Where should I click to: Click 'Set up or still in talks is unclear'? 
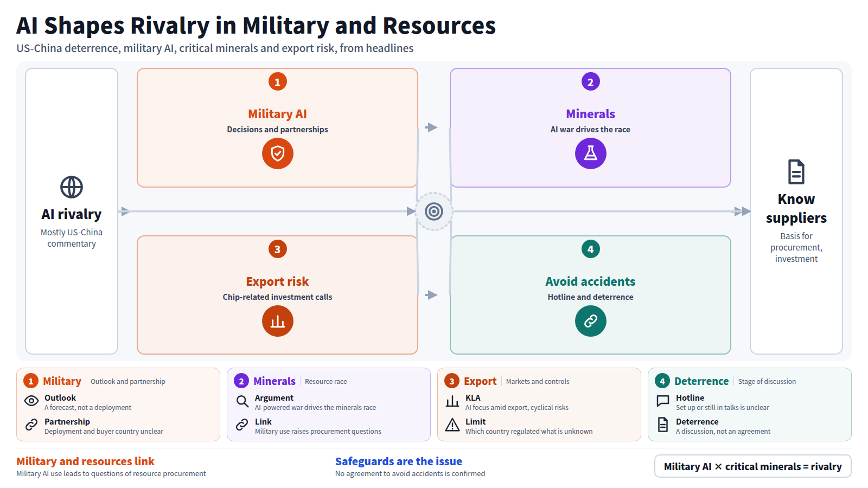click(723, 408)
